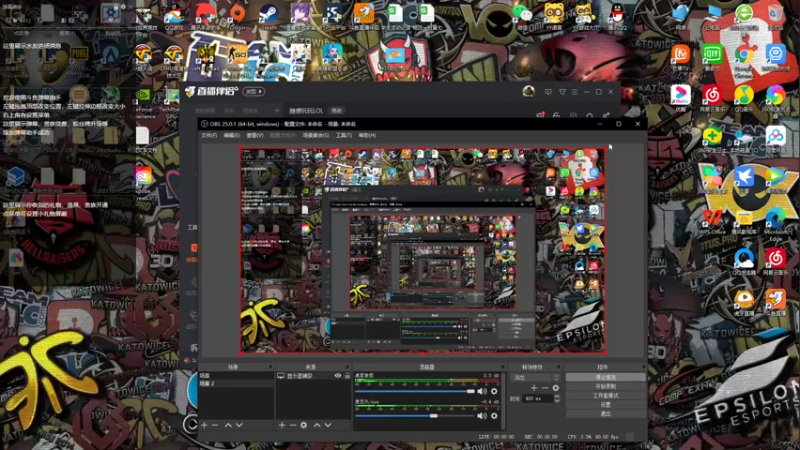Viewport: 800px width, 450px height.
Task: Open the Help (H) menu in OBS
Action: 367,136
